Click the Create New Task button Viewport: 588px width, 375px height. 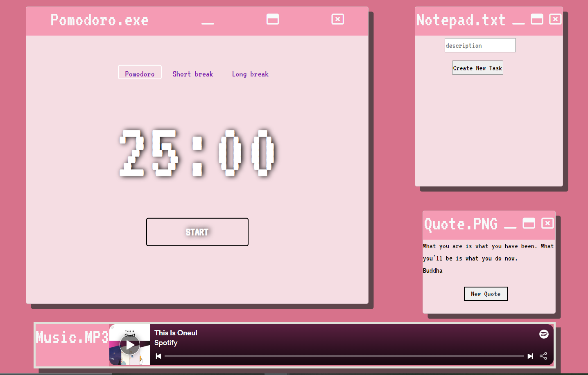point(477,68)
